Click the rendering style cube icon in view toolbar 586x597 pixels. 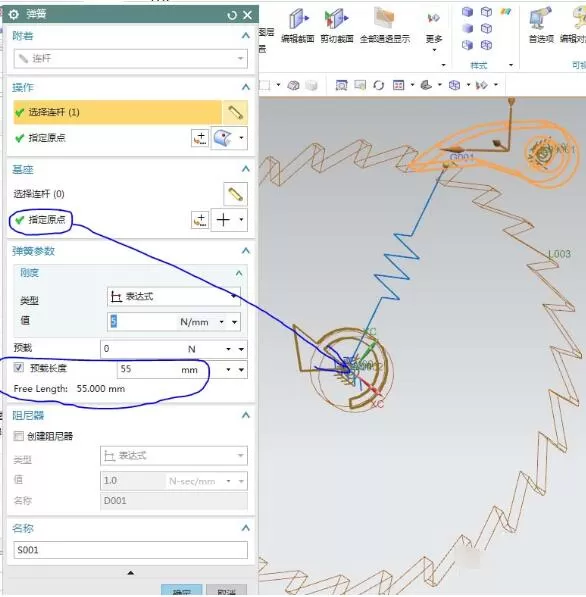pos(454,85)
